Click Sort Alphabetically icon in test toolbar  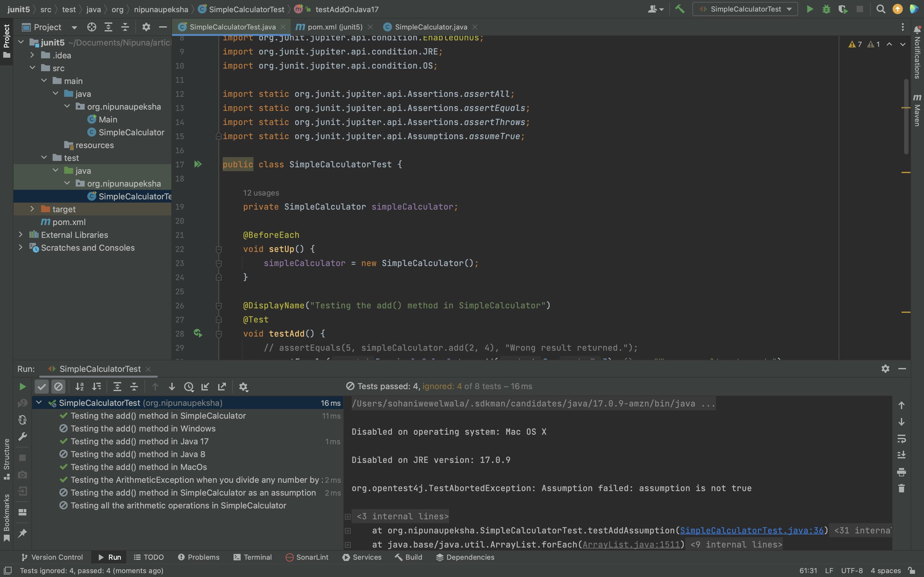click(80, 387)
